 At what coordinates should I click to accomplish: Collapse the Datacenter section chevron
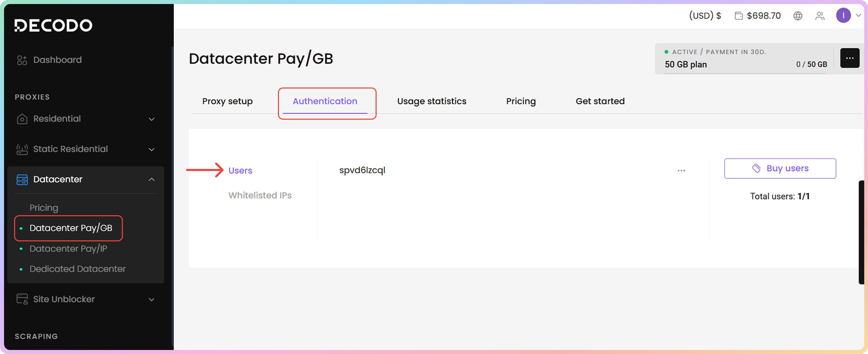coord(152,179)
